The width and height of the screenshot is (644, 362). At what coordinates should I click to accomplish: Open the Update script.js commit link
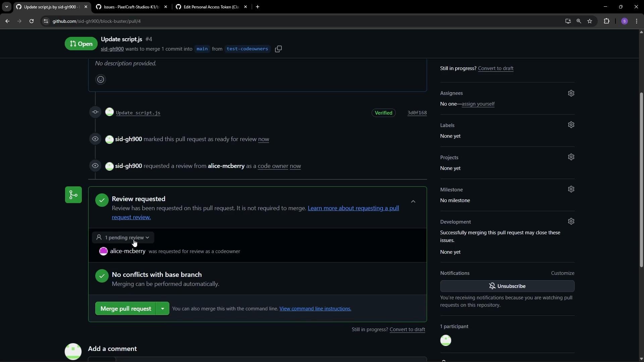click(x=138, y=113)
